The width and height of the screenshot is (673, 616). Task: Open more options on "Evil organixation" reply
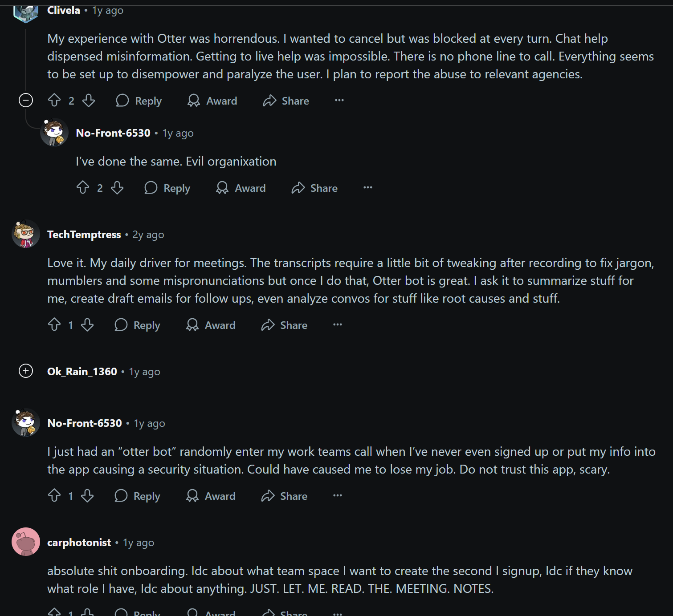(x=368, y=188)
